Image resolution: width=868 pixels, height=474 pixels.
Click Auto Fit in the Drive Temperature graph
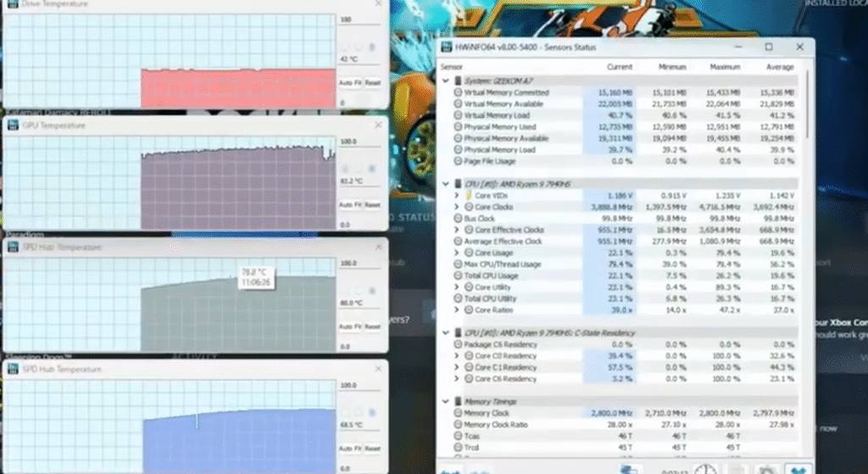(350, 82)
